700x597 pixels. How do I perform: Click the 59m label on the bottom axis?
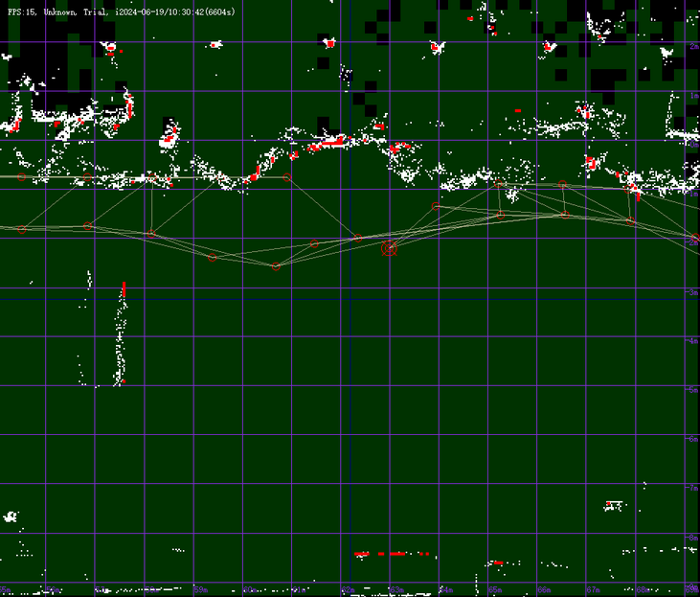pos(200,589)
